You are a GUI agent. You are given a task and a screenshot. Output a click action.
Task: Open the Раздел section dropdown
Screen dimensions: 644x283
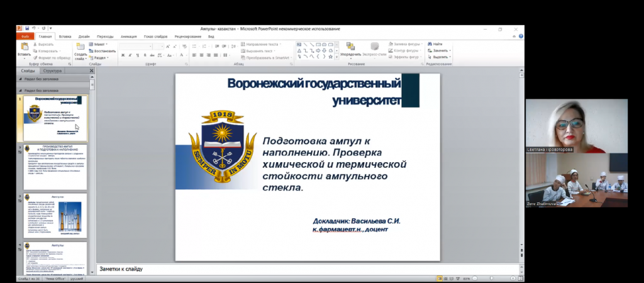99,57
